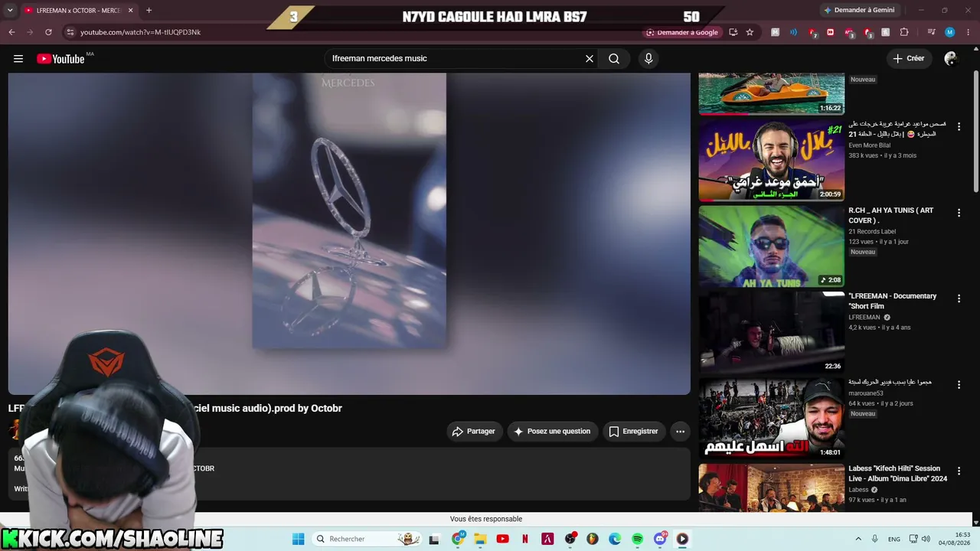Install app icon in address bar
The height and width of the screenshot is (551, 980).
tap(733, 32)
